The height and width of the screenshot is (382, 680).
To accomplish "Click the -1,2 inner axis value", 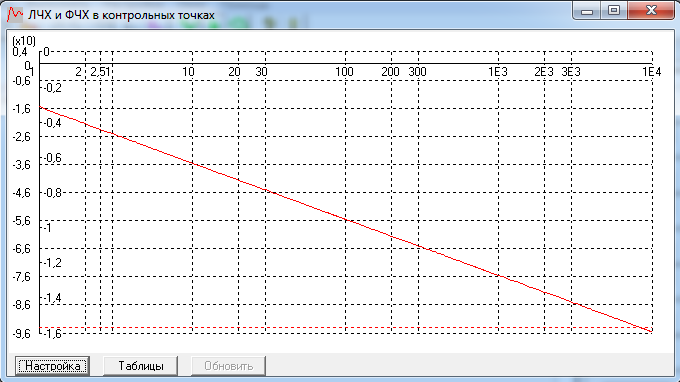I will [x=52, y=263].
